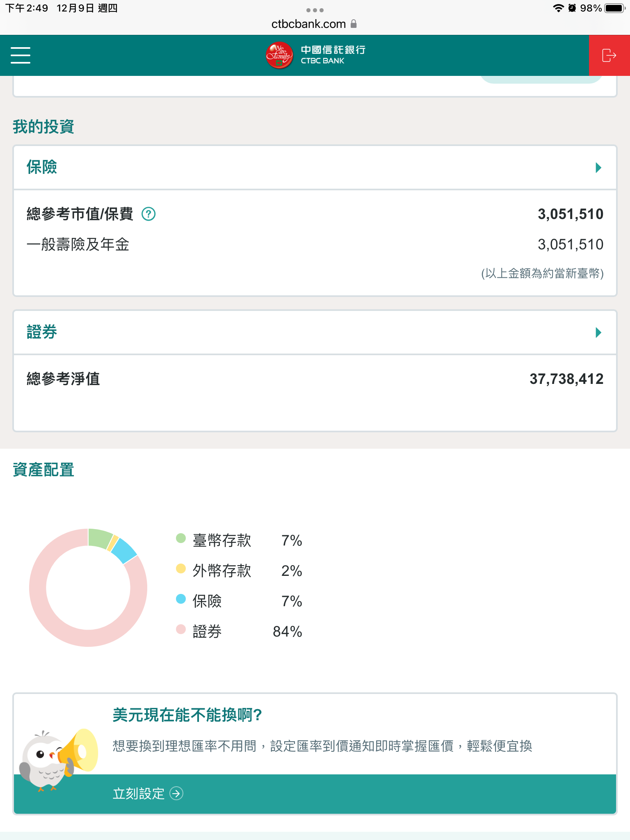The height and width of the screenshot is (840, 630).
Task: Tap the ctbcbank.com address bar
Action: click(x=308, y=24)
